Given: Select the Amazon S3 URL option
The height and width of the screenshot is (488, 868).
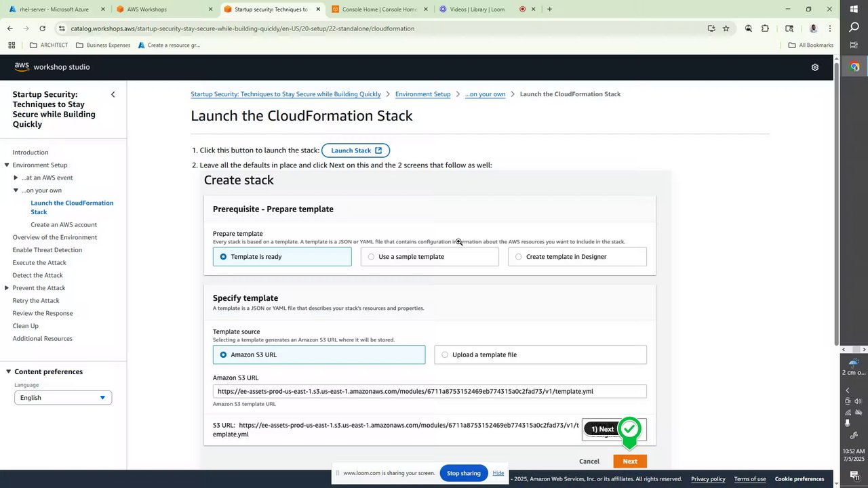Looking at the screenshot, I should point(319,354).
